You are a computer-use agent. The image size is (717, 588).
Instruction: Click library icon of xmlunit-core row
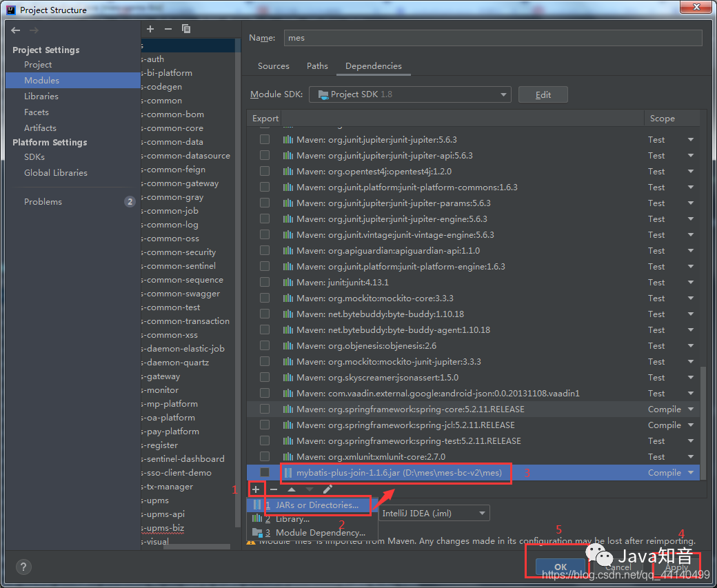(x=287, y=457)
